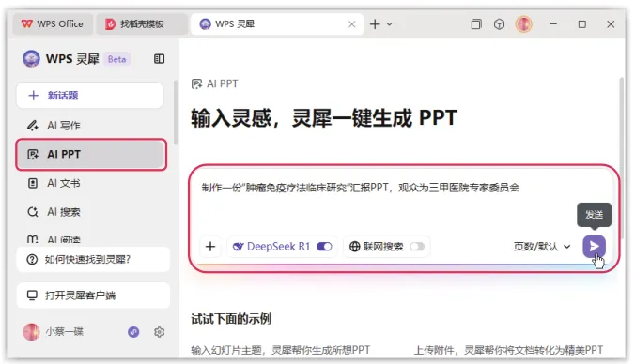
Task: Click 输入幻灯片主题 example text
Action: 280,350
